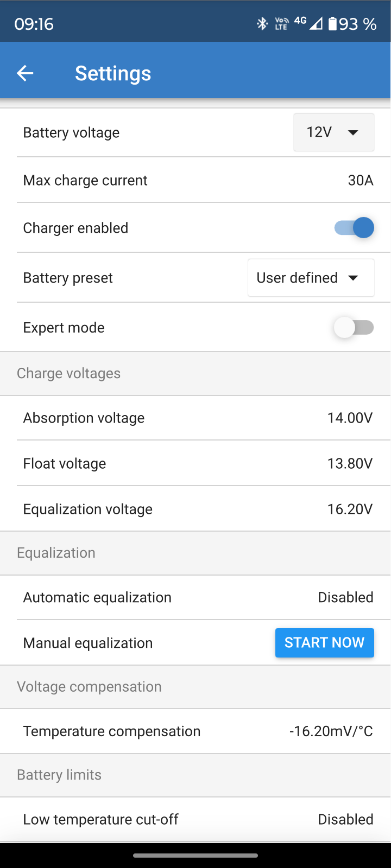
Task: Tap the VoLTE status bar icon
Action: [281, 23]
